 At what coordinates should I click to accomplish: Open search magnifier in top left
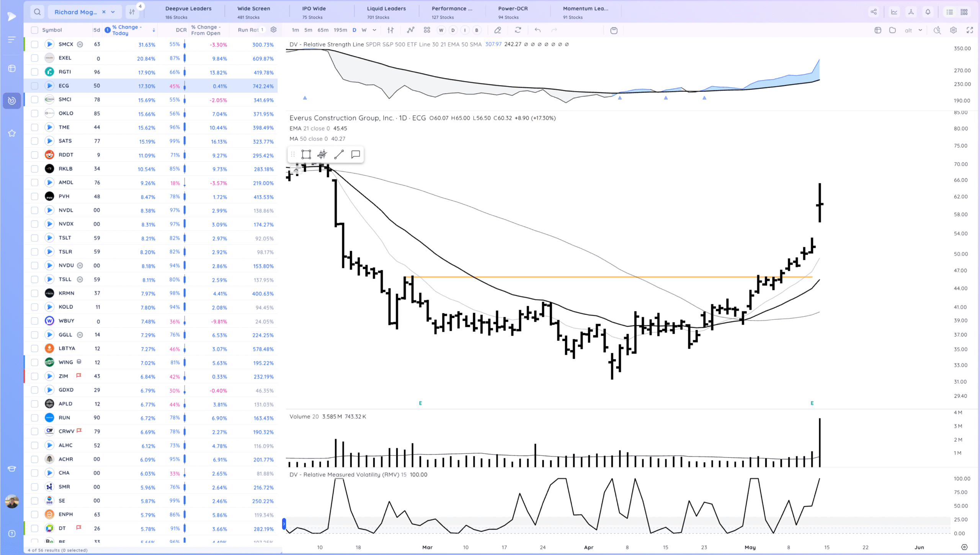click(37, 12)
